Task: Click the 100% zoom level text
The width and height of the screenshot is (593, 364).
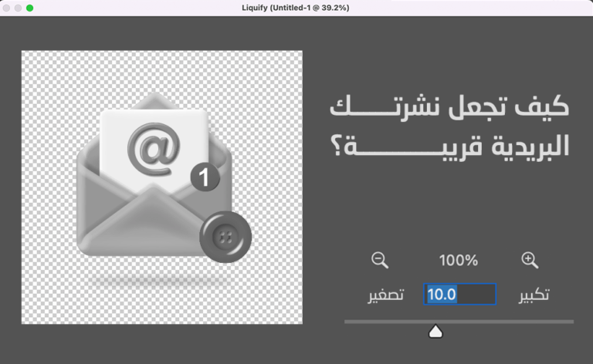Action: [459, 261]
